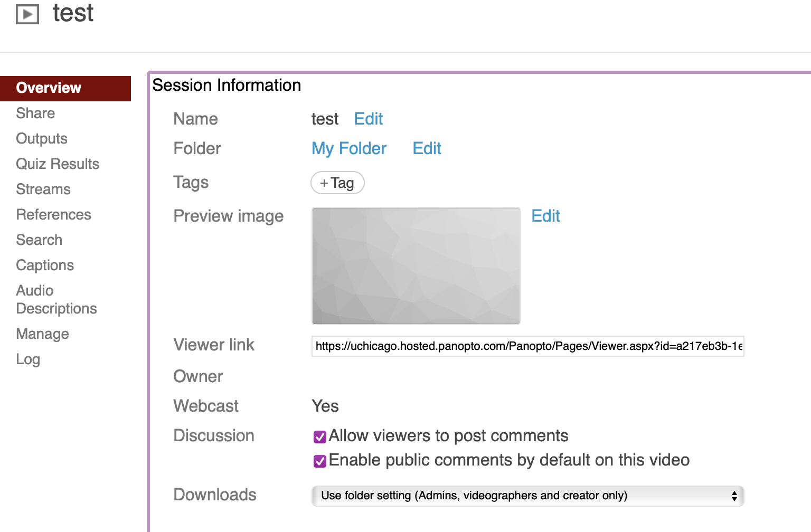Open the References section
Viewport: 811px width, 532px height.
53,215
